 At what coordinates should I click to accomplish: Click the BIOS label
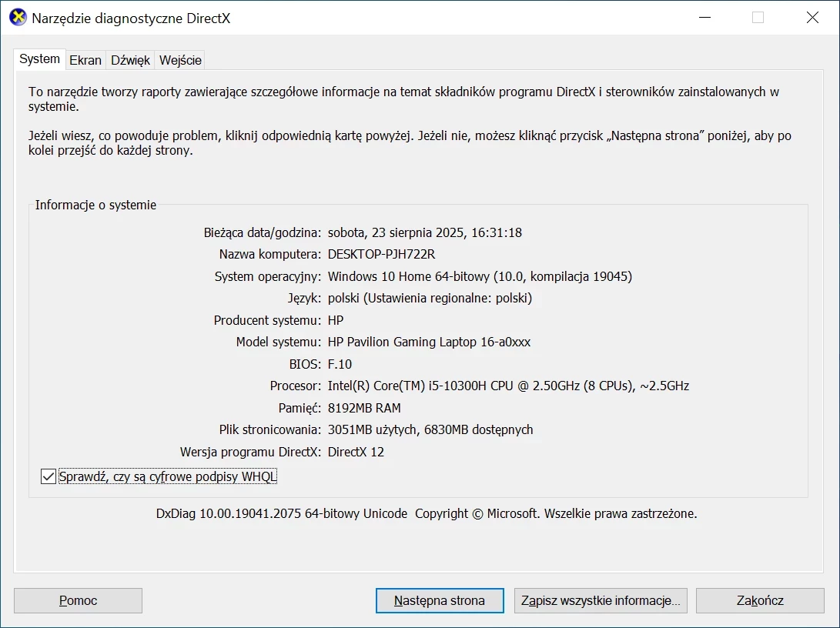[x=306, y=364]
